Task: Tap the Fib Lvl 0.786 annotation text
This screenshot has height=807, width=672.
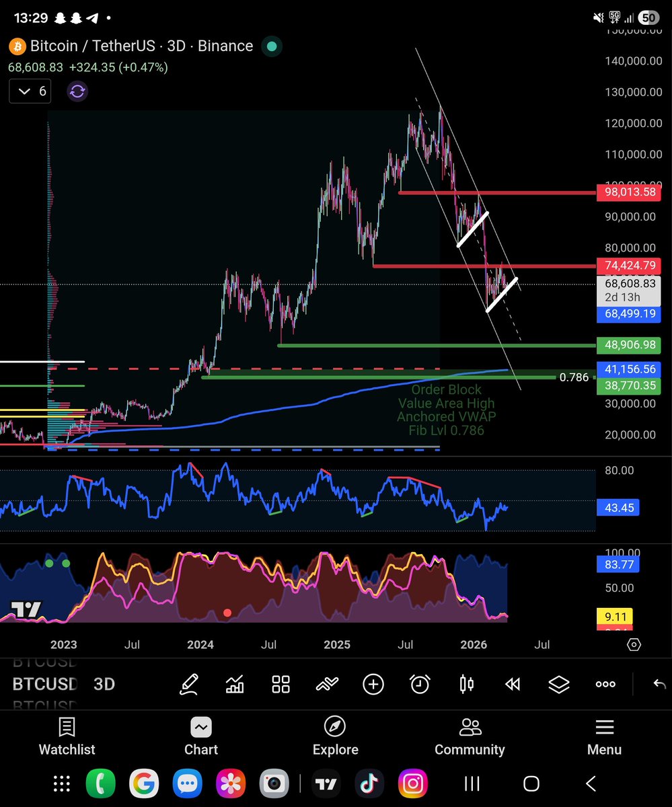Action: point(446,430)
